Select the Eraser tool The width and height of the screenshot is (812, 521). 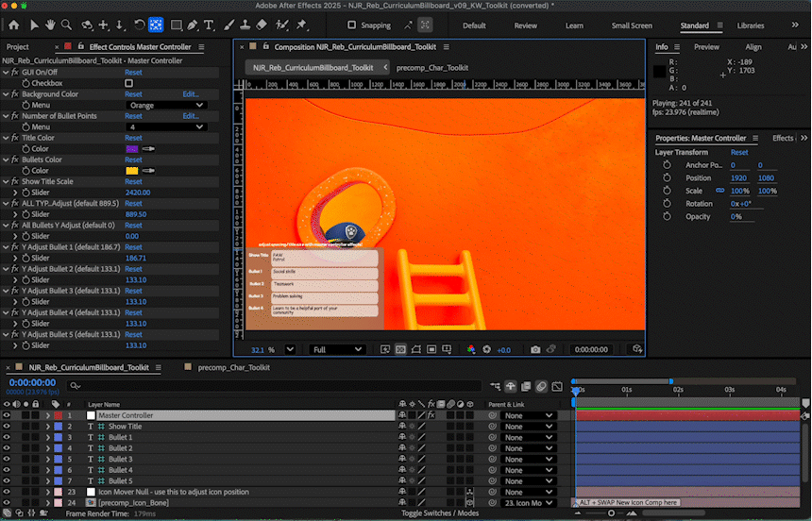click(262, 25)
